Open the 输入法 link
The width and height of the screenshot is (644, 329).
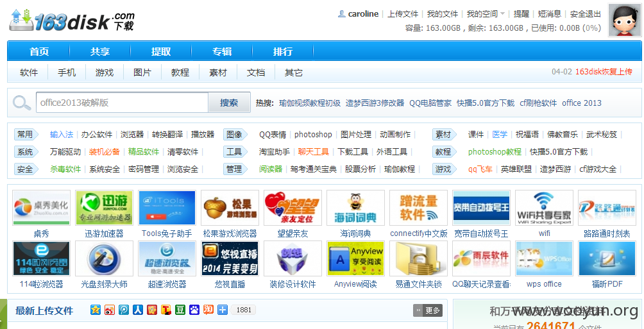click(x=62, y=134)
